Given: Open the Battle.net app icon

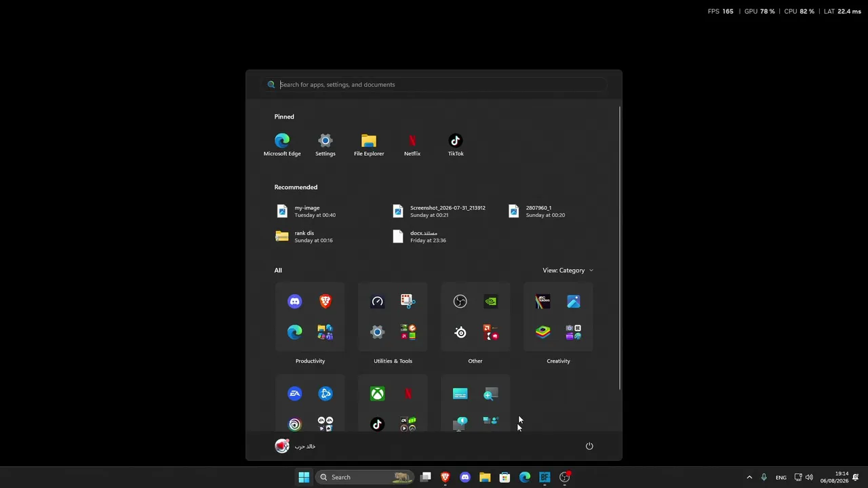Looking at the screenshot, I should (x=325, y=394).
